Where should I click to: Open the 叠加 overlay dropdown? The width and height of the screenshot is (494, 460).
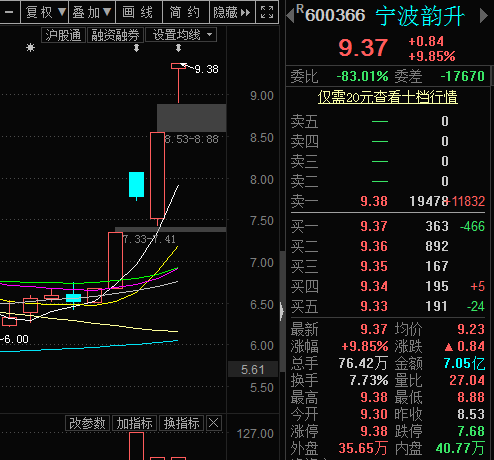tap(92, 12)
